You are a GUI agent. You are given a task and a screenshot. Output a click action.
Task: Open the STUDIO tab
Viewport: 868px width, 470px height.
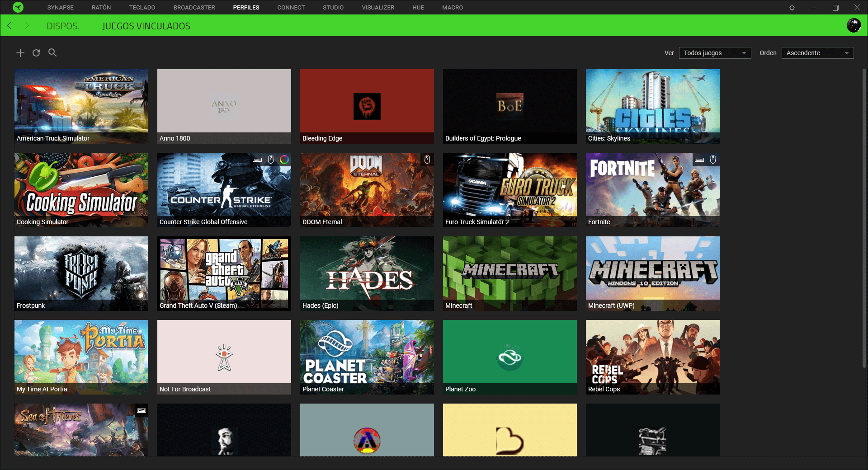333,7
